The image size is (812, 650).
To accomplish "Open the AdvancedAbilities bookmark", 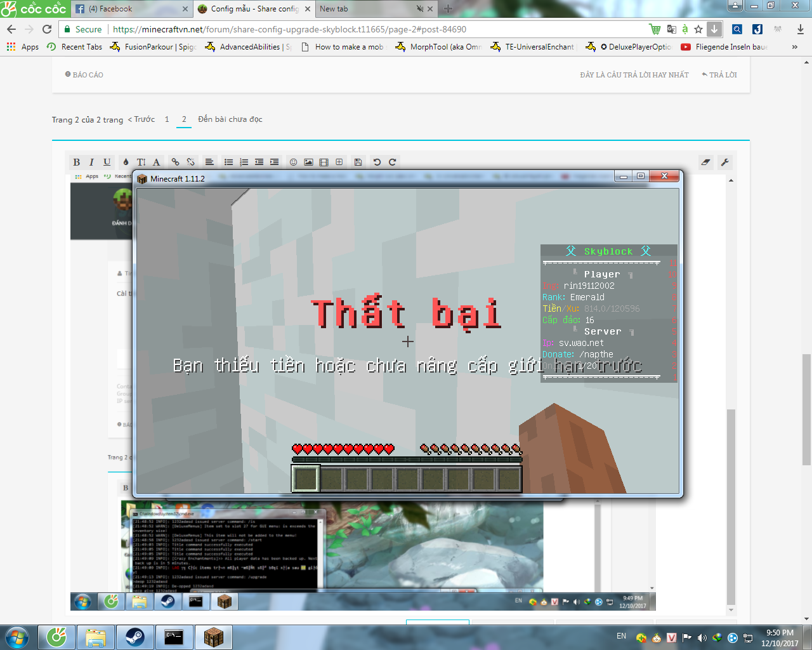I will point(248,47).
